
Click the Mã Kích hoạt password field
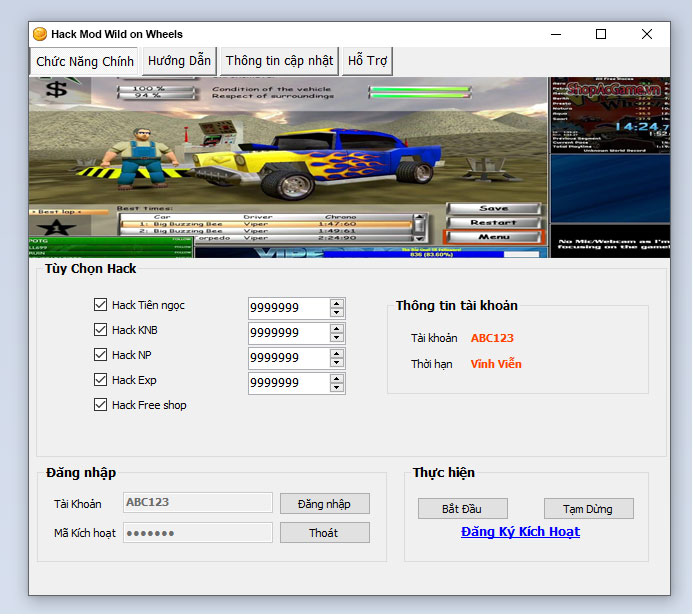click(x=197, y=533)
